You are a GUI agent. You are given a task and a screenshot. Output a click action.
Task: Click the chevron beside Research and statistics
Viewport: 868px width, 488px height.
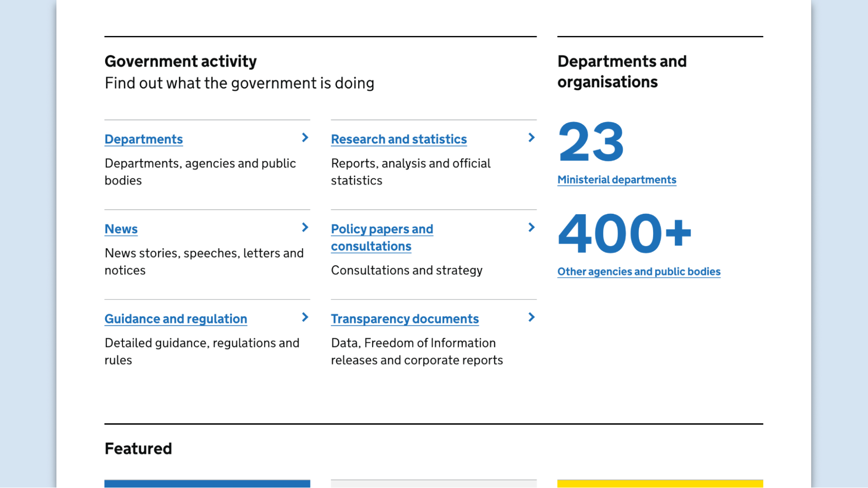pos(531,138)
